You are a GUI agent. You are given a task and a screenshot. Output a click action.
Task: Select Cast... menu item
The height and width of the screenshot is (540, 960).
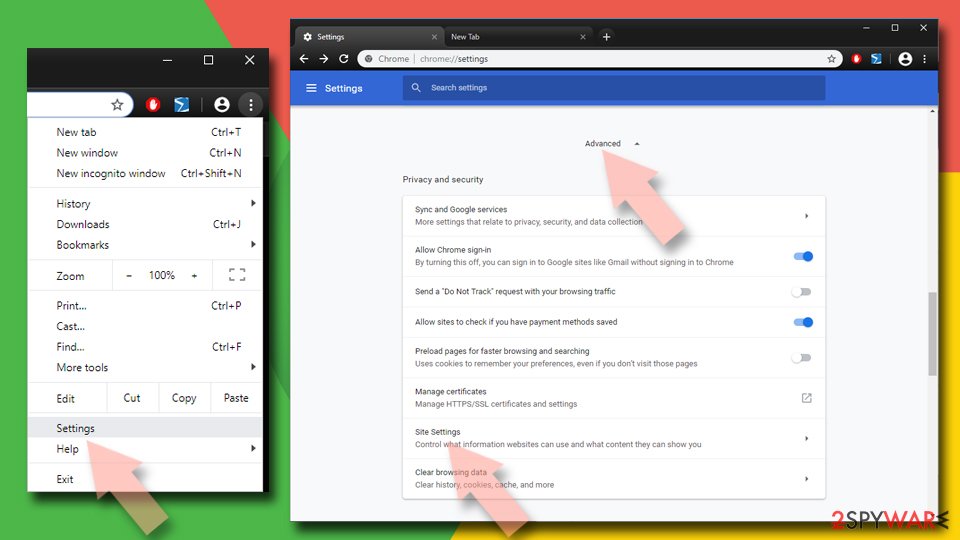point(145,326)
